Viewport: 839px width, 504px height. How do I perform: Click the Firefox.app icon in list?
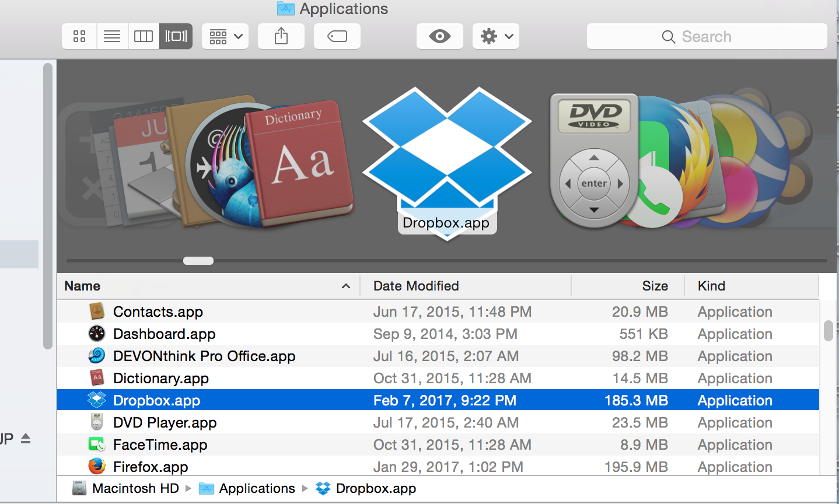tap(97, 466)
